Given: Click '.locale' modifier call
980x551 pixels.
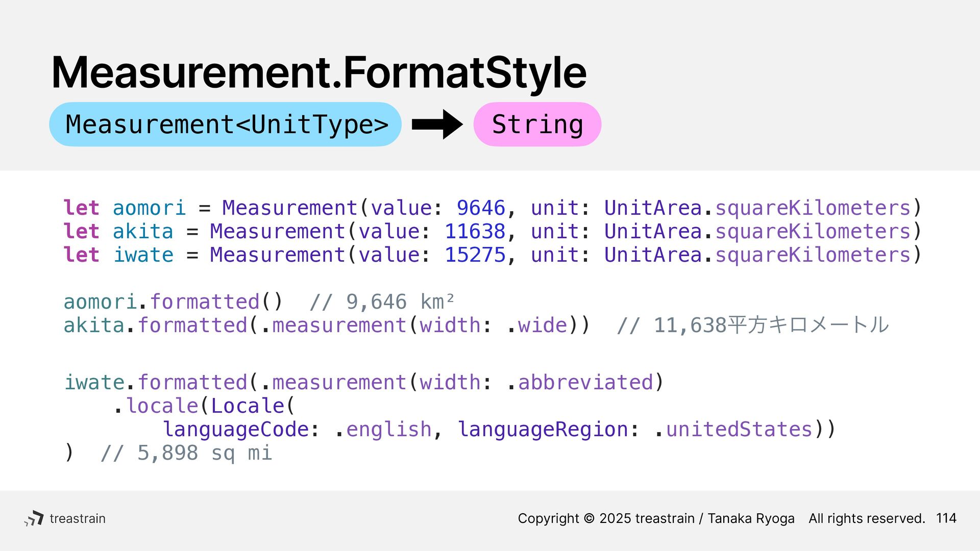Looking at the screenshot, I should point(156,406).
